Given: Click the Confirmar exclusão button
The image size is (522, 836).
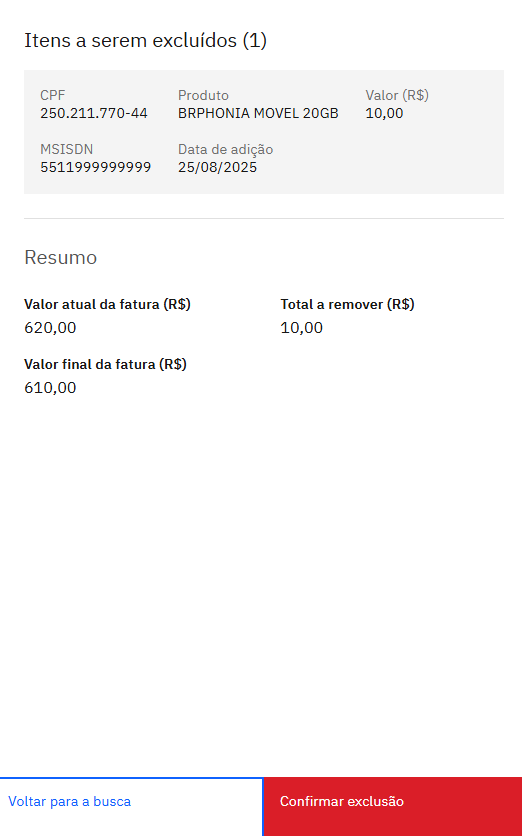Looking at the screenshot, I should coord(392,806).
